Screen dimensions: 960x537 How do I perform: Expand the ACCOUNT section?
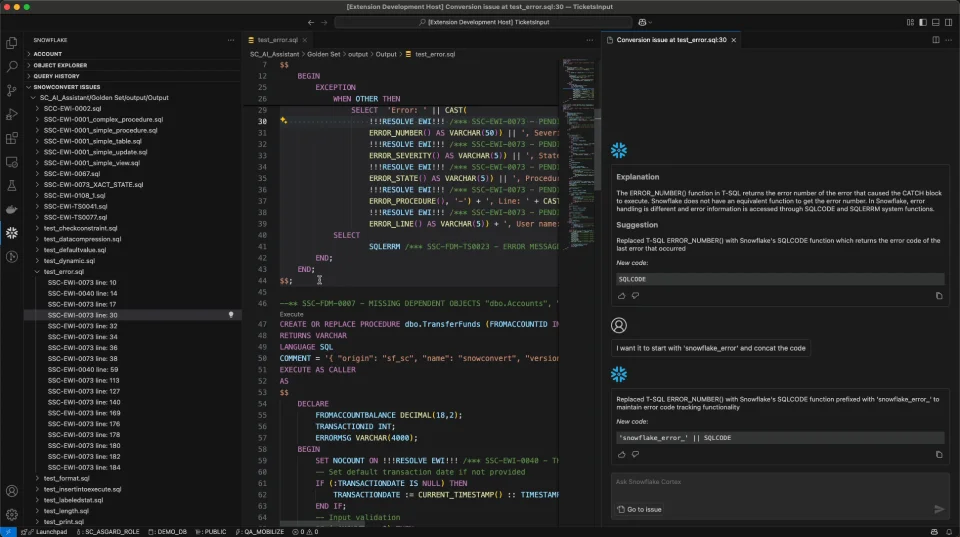click(47, 54)
